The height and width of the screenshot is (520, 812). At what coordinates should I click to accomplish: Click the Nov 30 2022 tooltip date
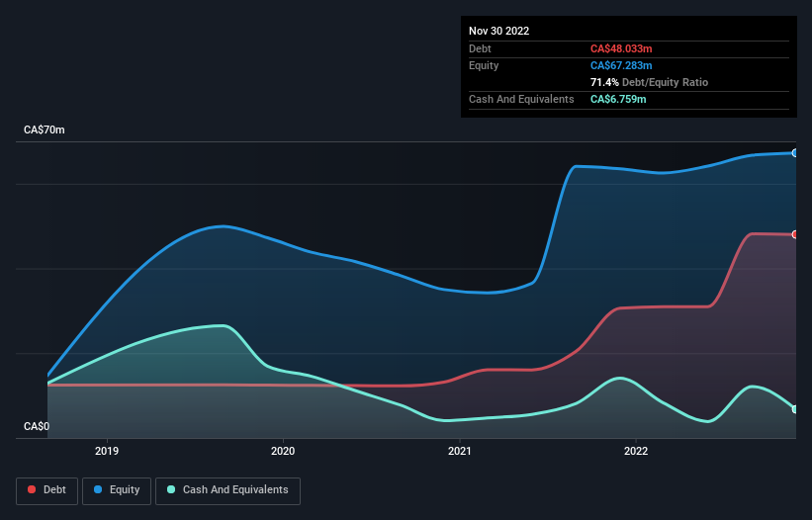pyautogui.click(x=498, y=31)
